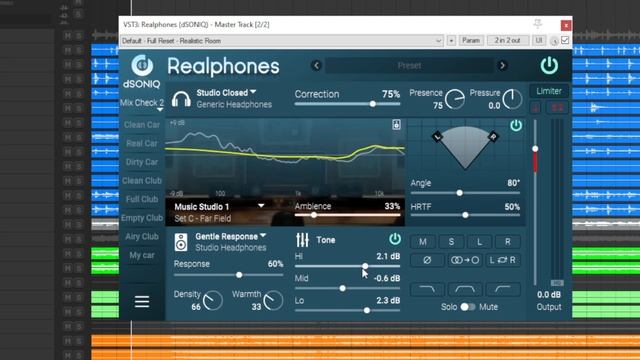Screen dimensions: 640x360
Task: Click the Mid tone slider handle
Action: (342, 288)
